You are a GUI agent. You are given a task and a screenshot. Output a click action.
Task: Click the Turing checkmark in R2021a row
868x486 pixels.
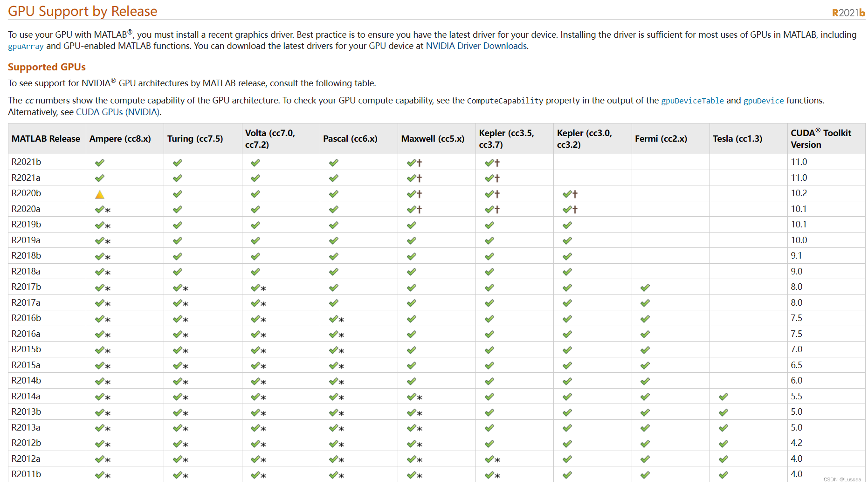(178, 178)
